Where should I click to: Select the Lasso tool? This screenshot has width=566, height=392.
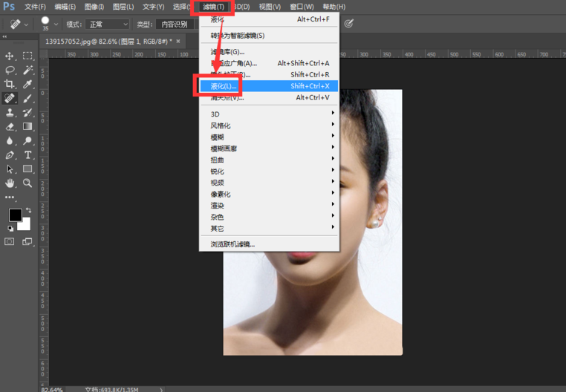pyautogui.click(x=10, y=70)
